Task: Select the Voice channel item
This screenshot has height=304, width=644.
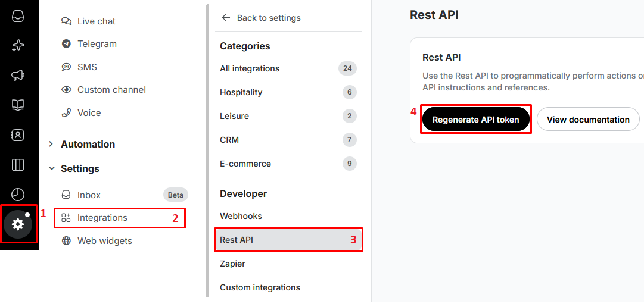Action: pyautogui.click(x=89, y=113)
